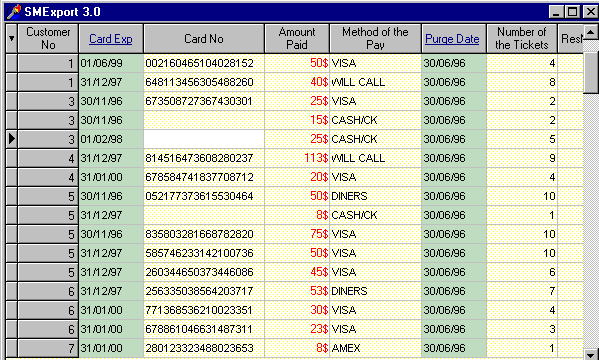
Task: Click the 75$ amount cell
Action: click(x=297, y=234)
